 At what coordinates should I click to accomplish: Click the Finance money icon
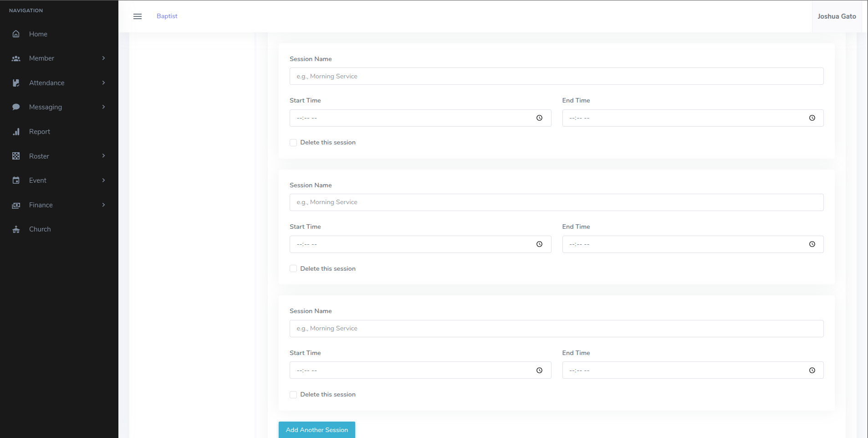(x=16, y=205)
